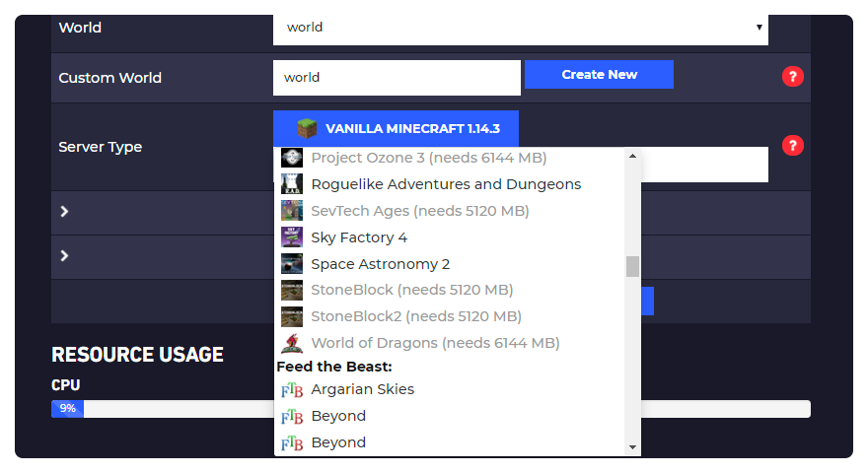The height and width of the screenshot is (473, 868).
Task: Click the Minecraft grass block icon
Action: pyautogui.click(x=307, y=128)
